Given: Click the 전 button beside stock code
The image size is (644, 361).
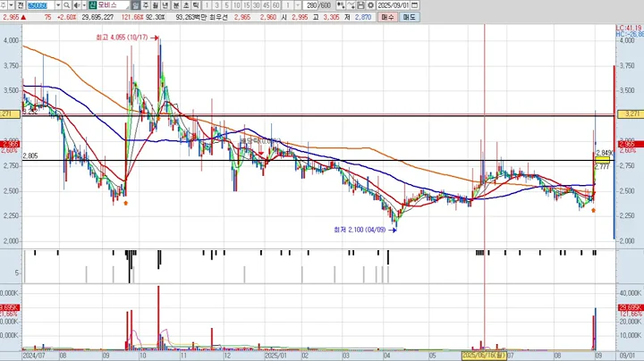Looking at the screenshot, I should 20,5.
